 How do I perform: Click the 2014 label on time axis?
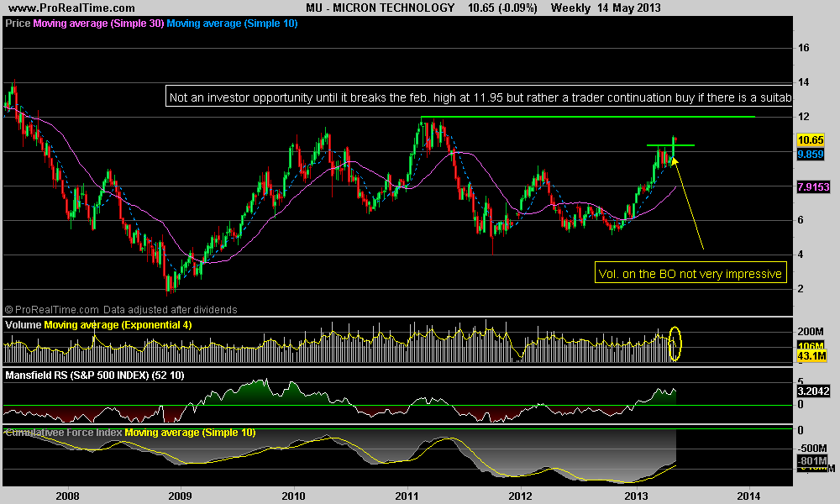click(749, 496)
